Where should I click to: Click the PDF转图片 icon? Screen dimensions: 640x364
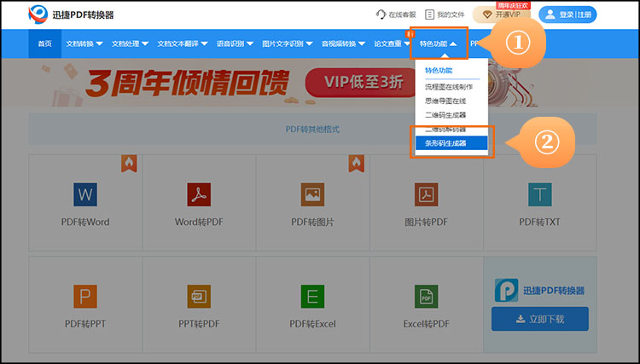(312, 194)
